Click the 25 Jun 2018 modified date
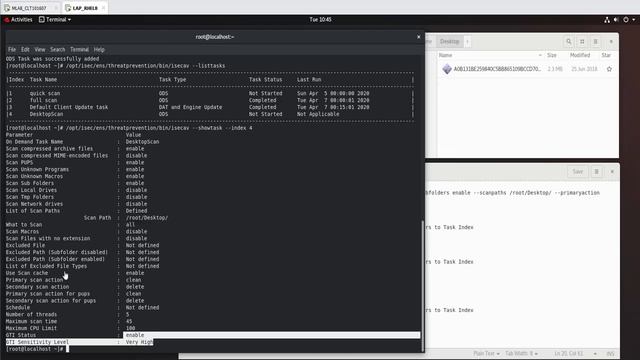This screenshot has height=360, width=640. 584,69
